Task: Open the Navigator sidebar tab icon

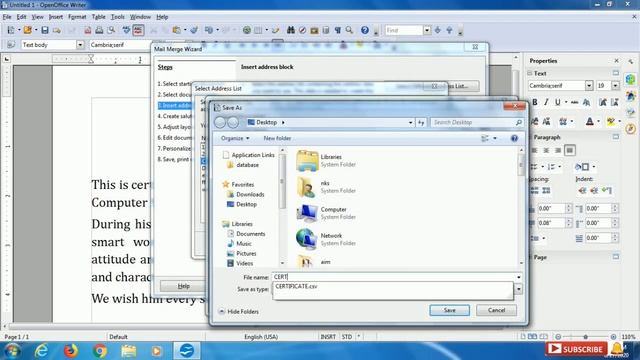Action: tap(631, 129)
